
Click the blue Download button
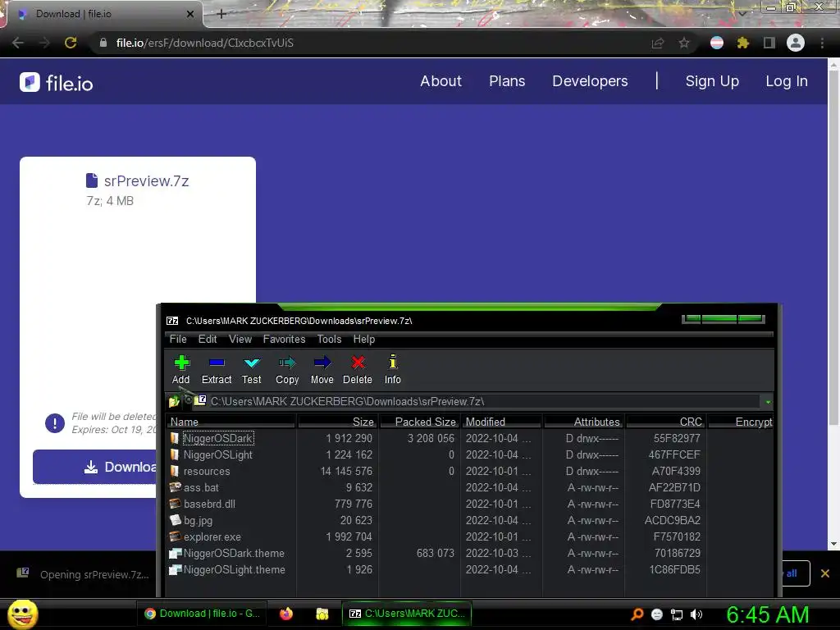[x=94, y=467]
